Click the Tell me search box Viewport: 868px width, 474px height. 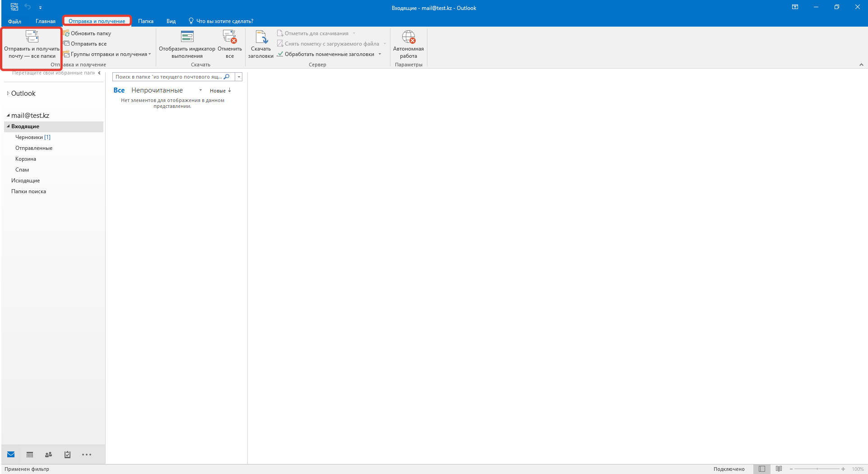221,21
